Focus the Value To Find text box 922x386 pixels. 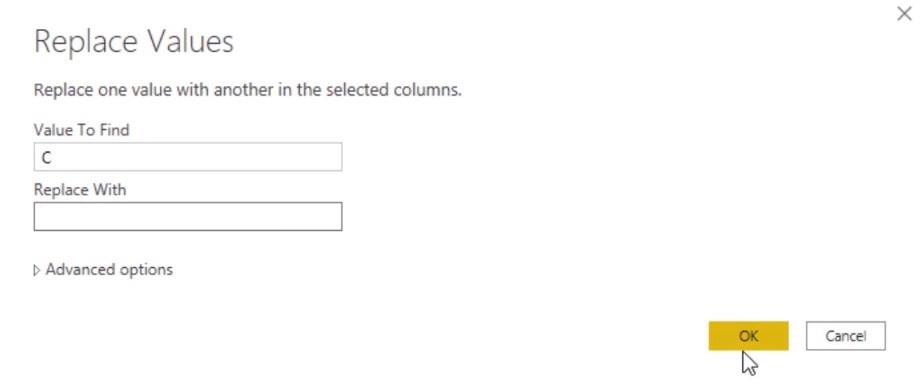click(x=188, y=157)
